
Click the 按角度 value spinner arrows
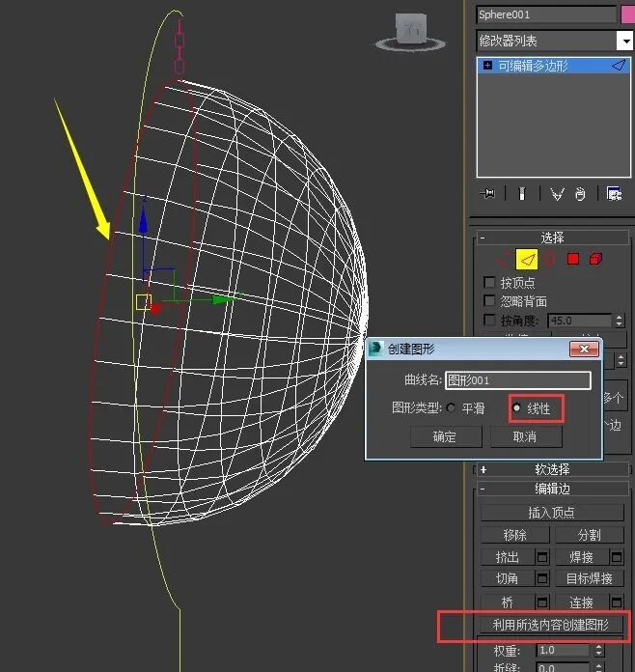(619, 321)
